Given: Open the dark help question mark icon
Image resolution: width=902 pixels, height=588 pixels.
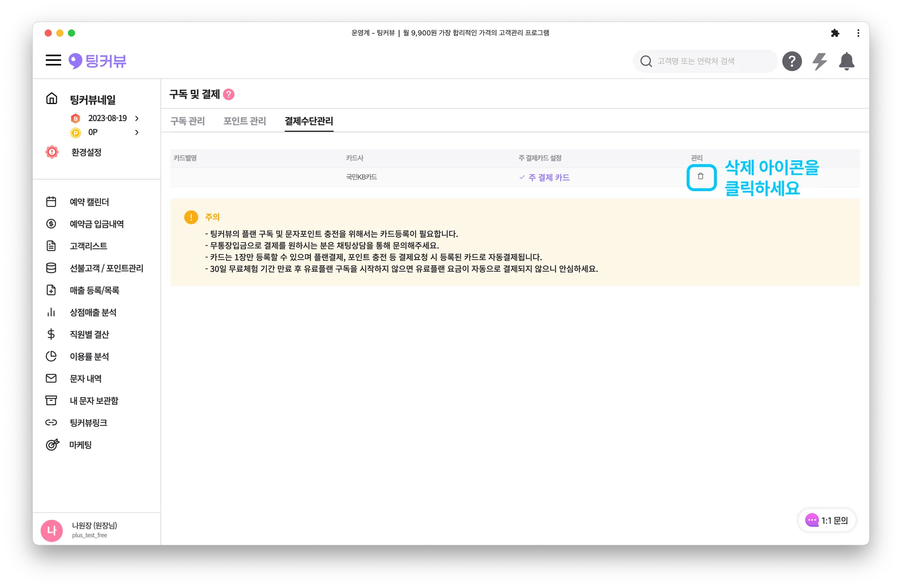Looking at the screenshot, I should click(791, 61).
